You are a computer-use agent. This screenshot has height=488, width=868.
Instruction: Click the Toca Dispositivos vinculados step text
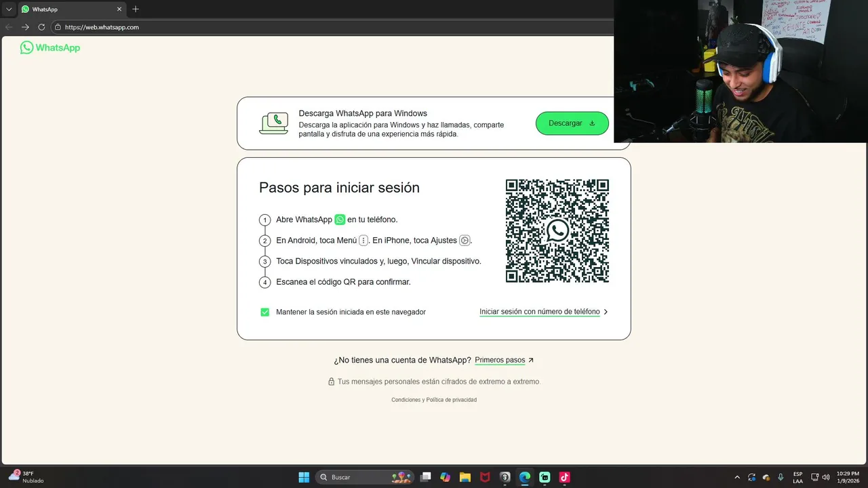(x=378, y=261)
